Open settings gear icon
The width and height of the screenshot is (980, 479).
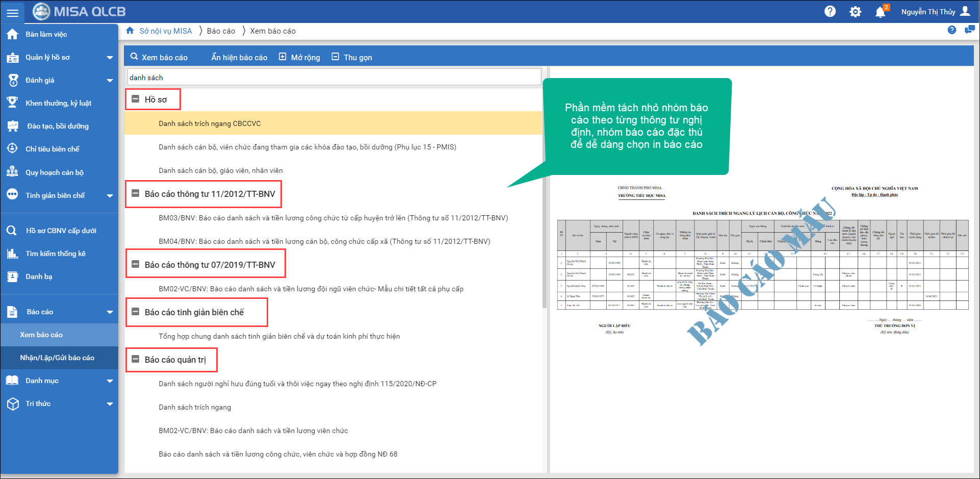point(855,12)
